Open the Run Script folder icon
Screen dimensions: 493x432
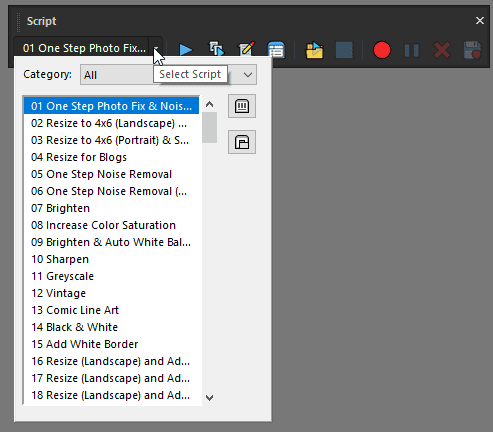click(314, 50)
